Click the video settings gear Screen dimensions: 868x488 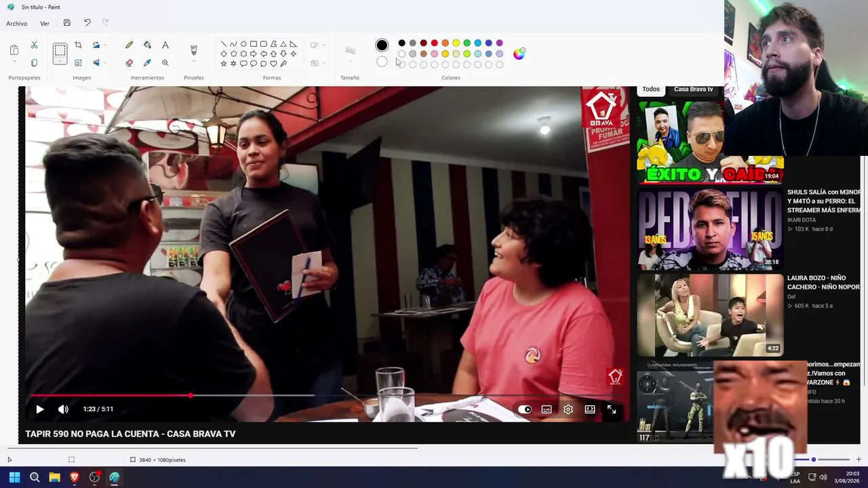click(x=568, y=409)
